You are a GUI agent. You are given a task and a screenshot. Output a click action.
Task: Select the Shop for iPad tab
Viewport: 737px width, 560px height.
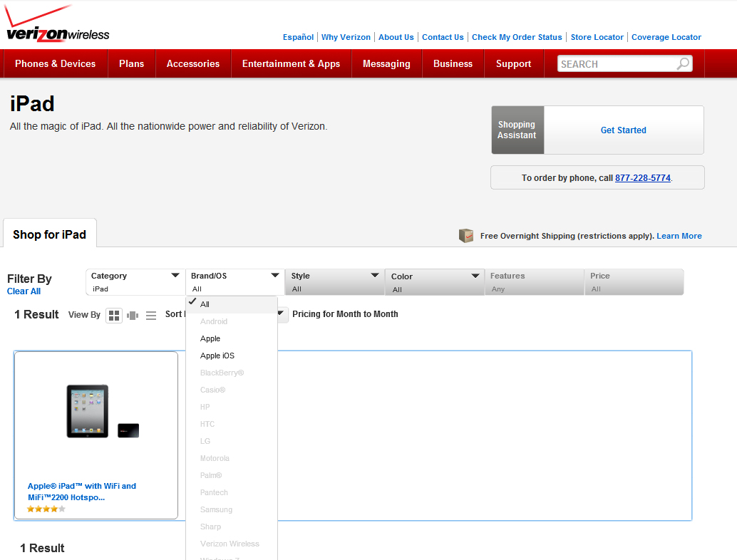[x=50, y=234]
